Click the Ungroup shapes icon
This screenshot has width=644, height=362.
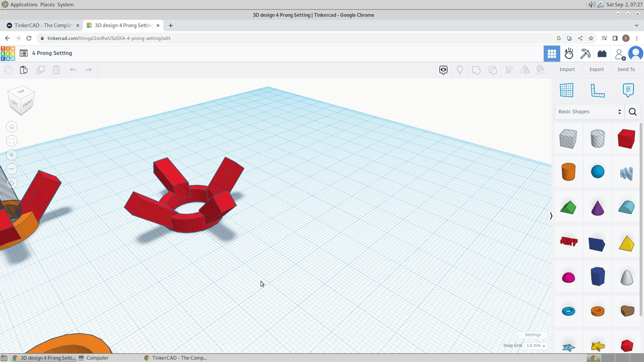point(493,70)
